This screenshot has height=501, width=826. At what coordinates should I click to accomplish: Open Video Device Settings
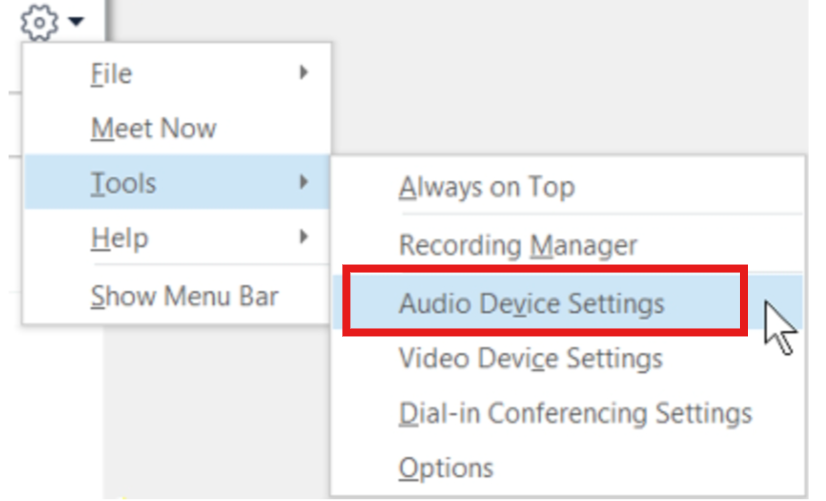(567, 358)
